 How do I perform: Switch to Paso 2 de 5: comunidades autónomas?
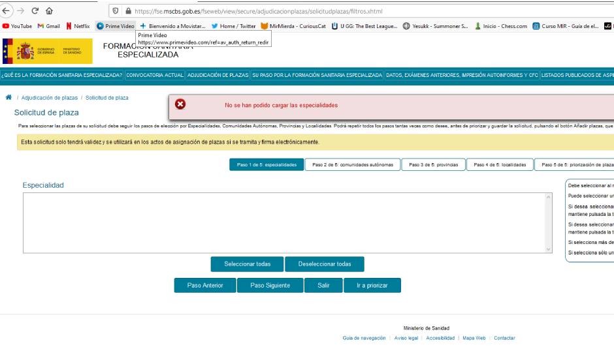(353, 164)
